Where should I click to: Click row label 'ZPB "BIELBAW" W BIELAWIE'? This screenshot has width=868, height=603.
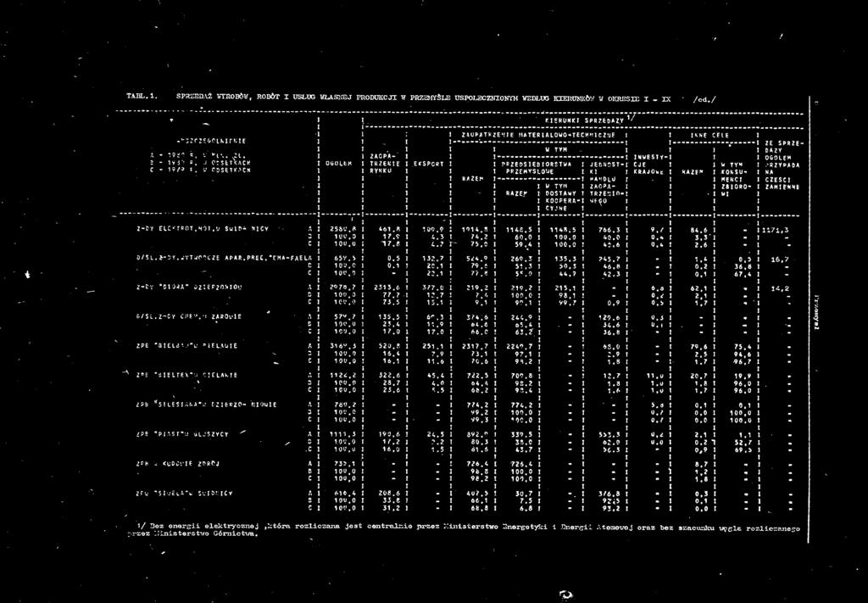tap(187, 345)
